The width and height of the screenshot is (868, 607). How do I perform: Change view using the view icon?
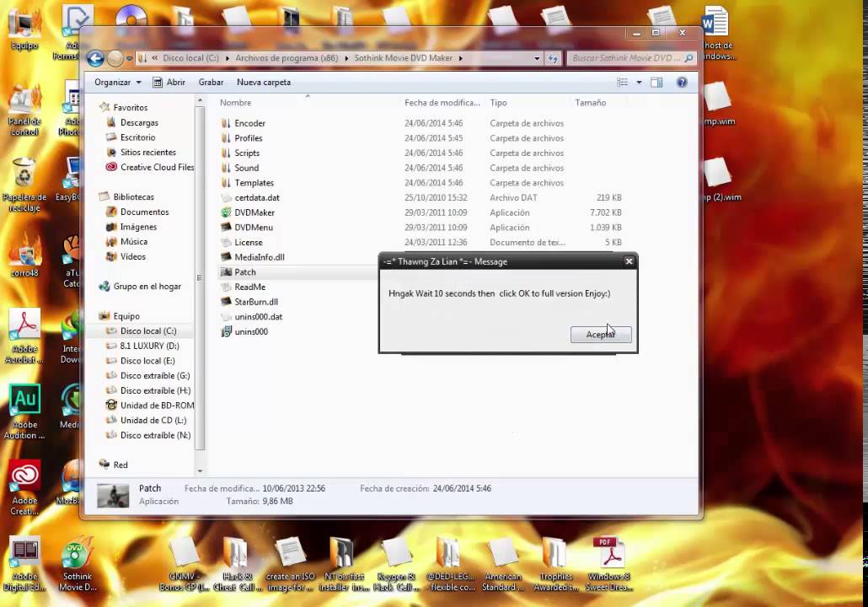click(x=622, y=82)
